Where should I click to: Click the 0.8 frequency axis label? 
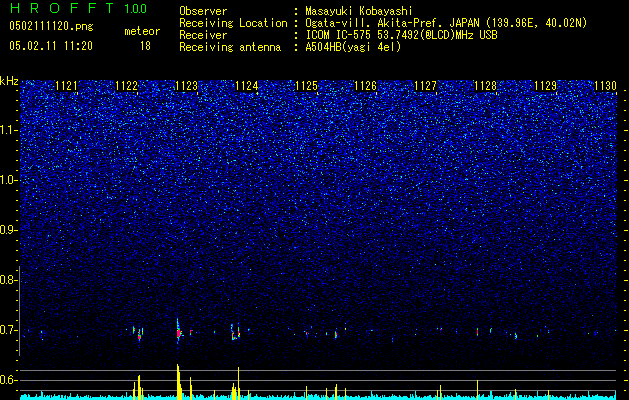pyautogui.click(x=7, y=280)
